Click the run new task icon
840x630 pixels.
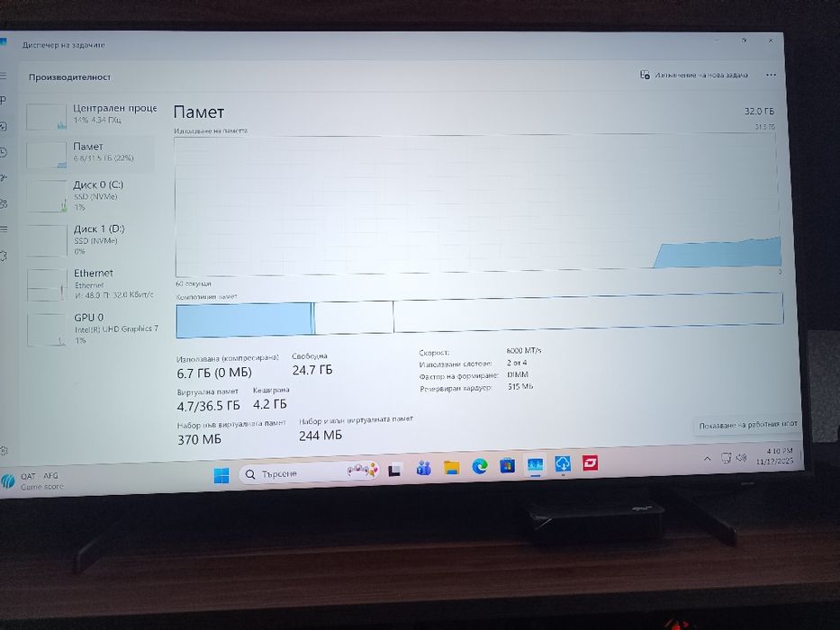645,75
